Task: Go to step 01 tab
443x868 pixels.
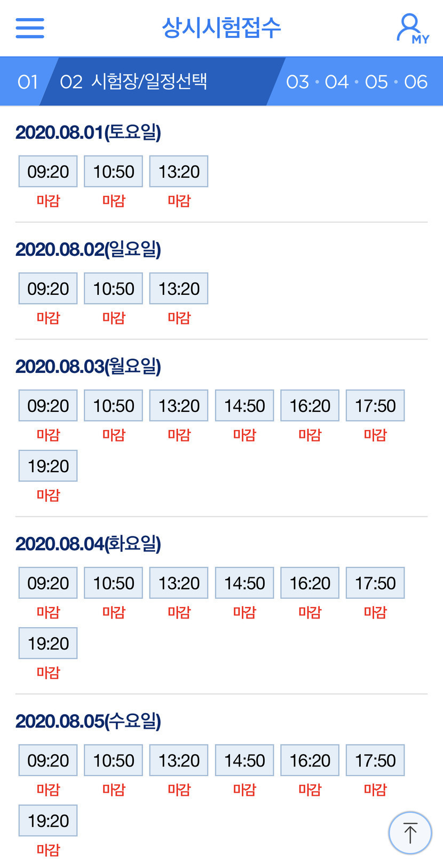Action: point(28,82)
